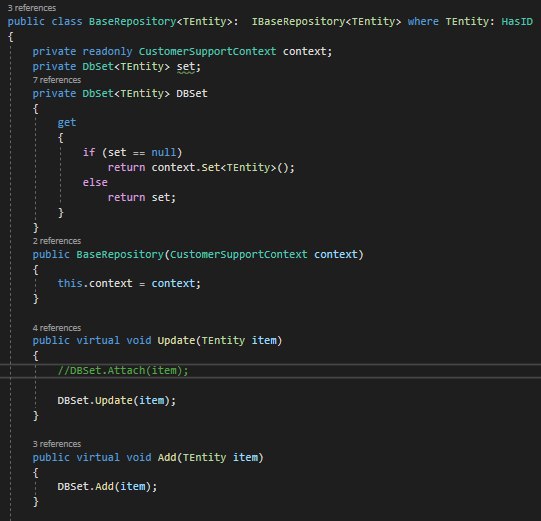The height and width of the screenshot is (521, 541).
Task: Select class name "BaseRepository" after the class keyword
Action: tap(132, 21)
